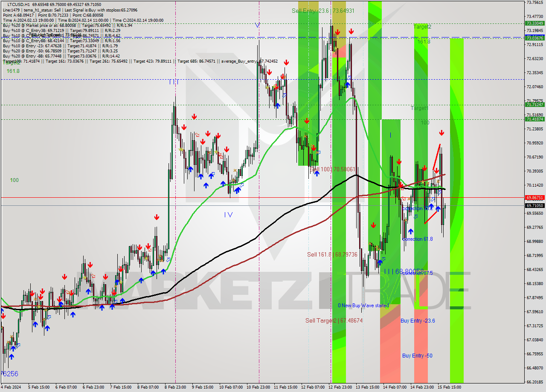Click the 'Buy Entry -23.6' label
Viewport: 546px width, 392px height.
point(418,320)
